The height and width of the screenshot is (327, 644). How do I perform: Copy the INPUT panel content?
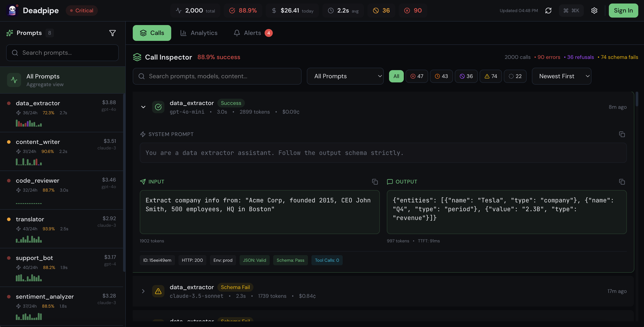tap(375, 182)
